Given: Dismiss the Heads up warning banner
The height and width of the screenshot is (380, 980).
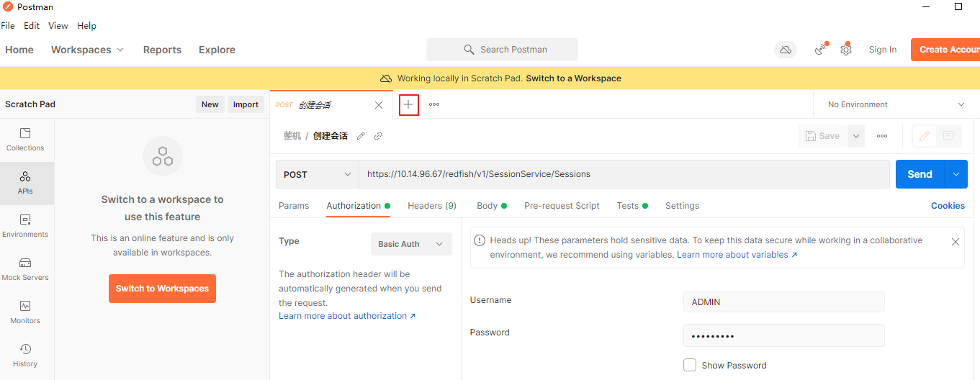Looking at the screenshot, I should pos(956,242).
